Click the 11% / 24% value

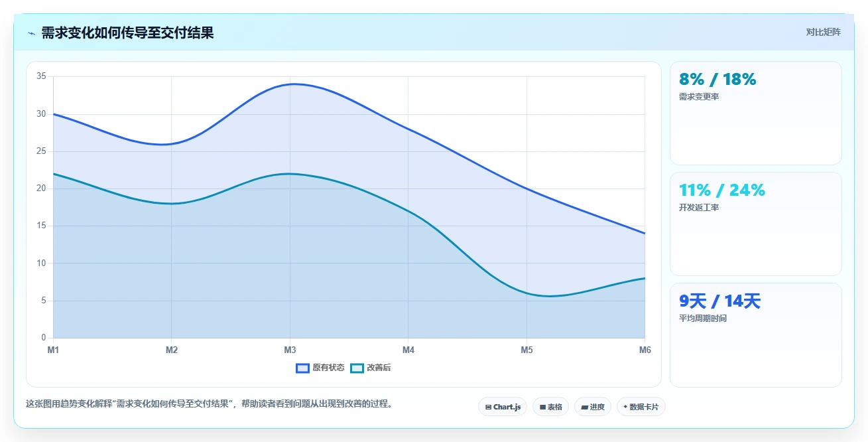point(722,190)
